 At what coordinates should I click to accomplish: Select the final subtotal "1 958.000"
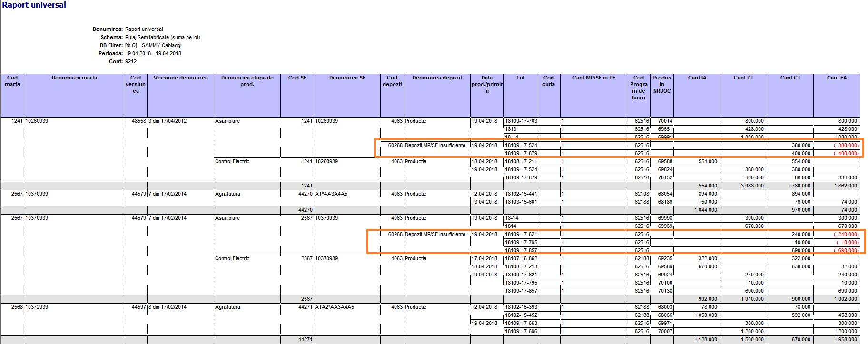845,339
